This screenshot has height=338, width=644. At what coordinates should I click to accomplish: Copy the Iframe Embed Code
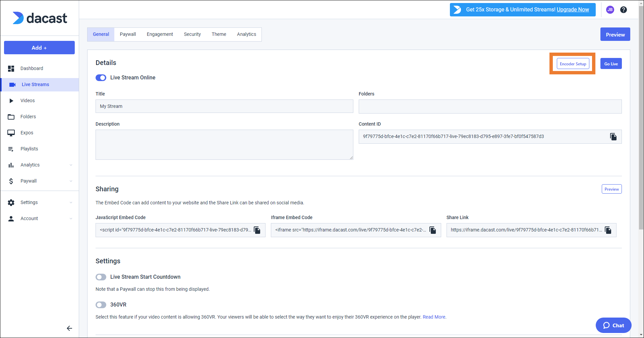[433, 230]
